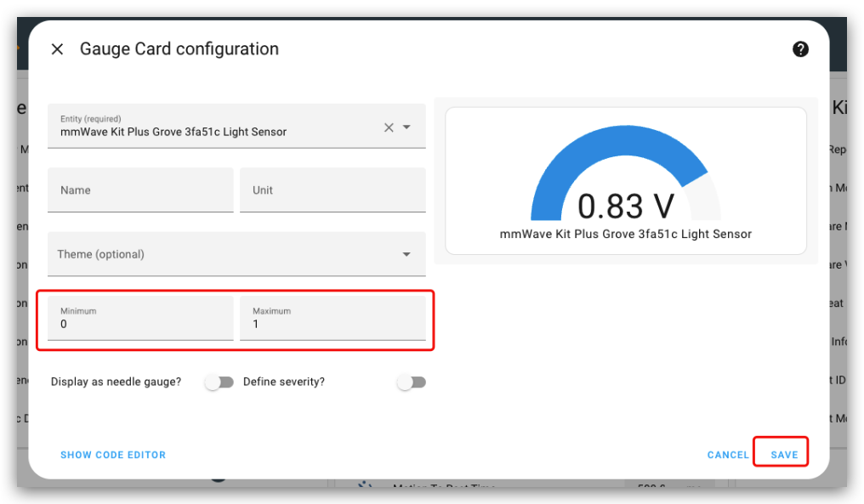The height and width of the screenshot is (504, 864).
Task: Edit the Minimum value field
Action: [140, 319]
